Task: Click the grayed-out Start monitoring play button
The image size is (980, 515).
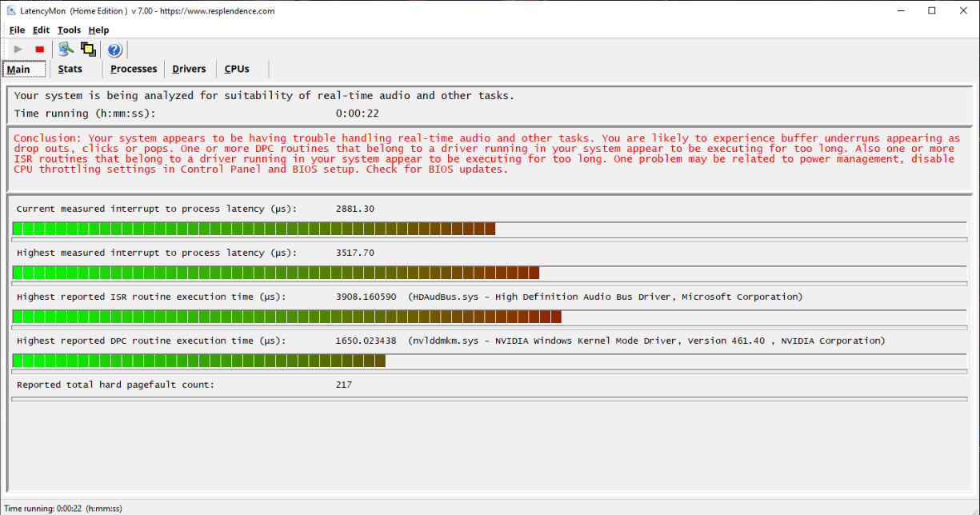Action: coord(18,50)
